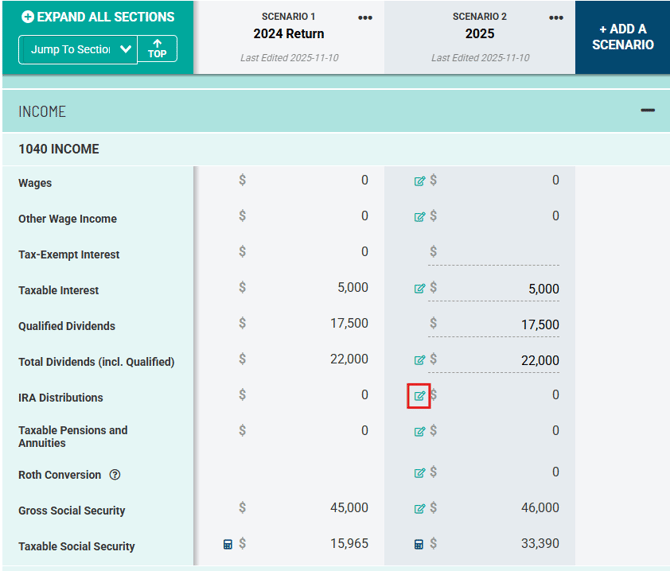Image resolution: width=670 pixels, height=571 pixels.
Task: Click highlighted edit icon for IRA Distributions
Action: 420,396
